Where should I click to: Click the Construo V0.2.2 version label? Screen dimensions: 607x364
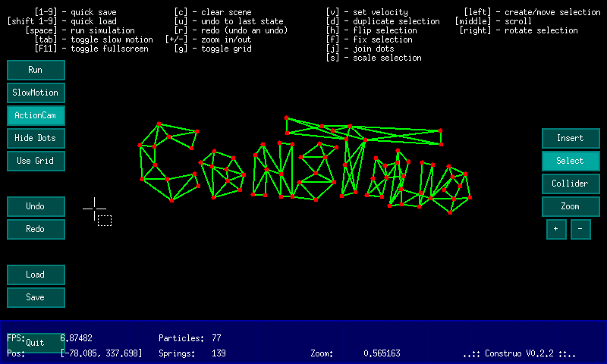coord(519,353)
